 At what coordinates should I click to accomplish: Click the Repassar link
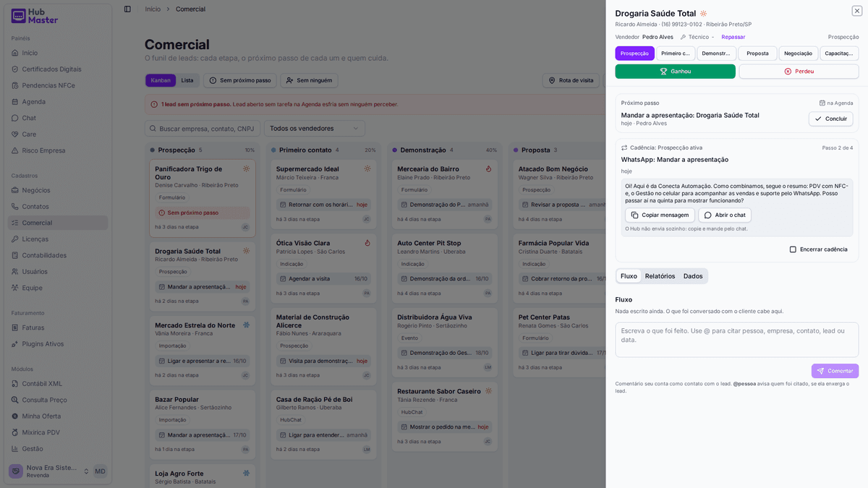(x=733, y=37)
